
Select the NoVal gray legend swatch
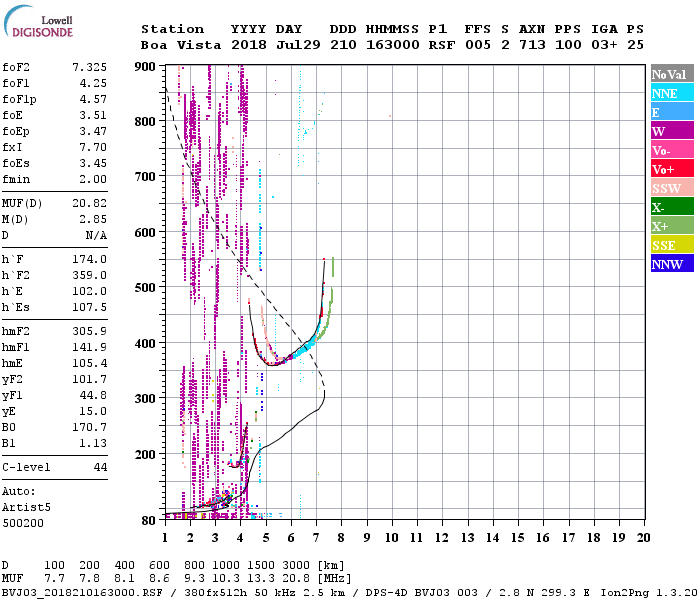click(x=672, y=74)
